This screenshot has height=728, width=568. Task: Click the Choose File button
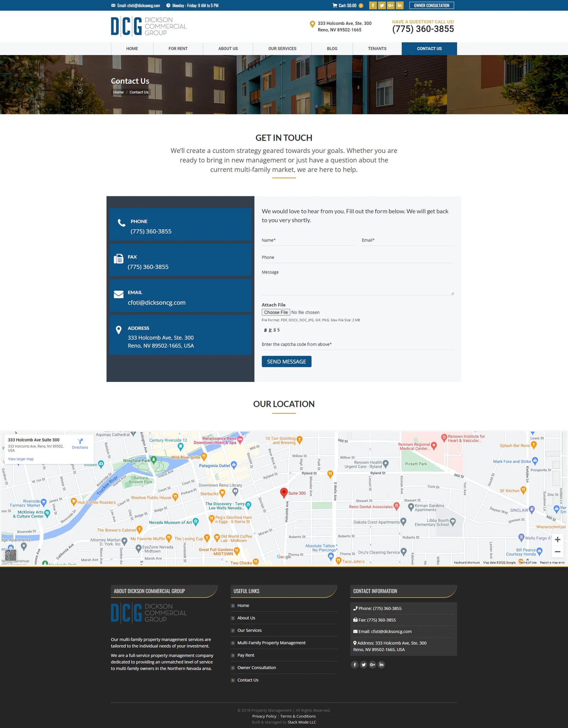(x=276, y=312)
